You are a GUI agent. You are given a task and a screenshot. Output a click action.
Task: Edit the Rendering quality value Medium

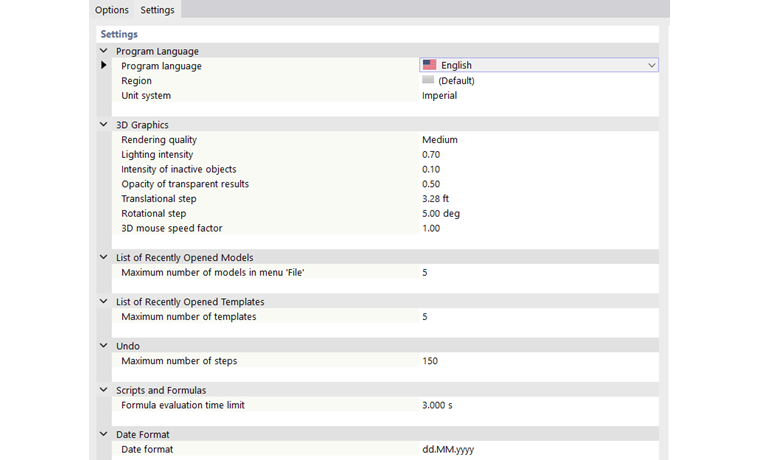439,140
